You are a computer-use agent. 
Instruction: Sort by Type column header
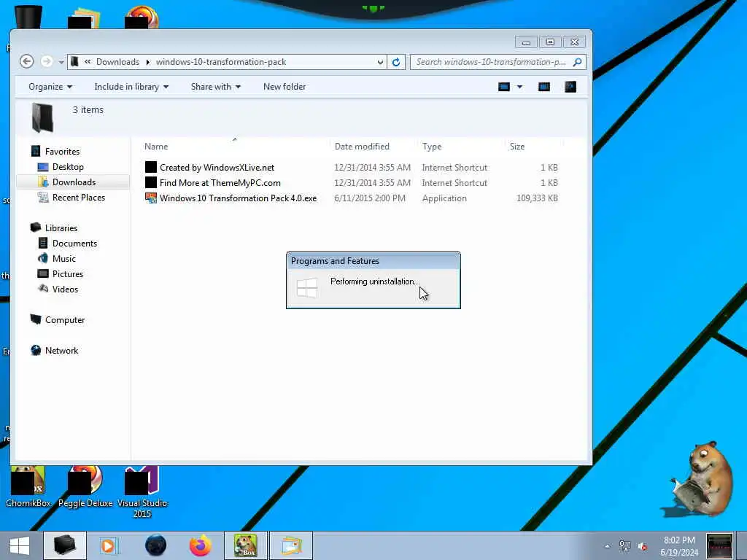[x=432, y=147]
